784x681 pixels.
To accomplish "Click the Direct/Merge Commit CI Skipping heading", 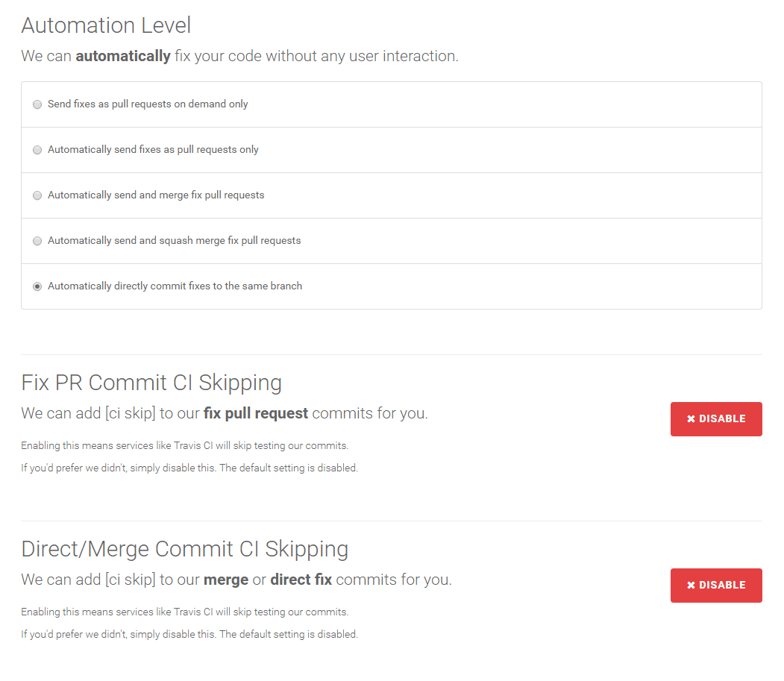I will 184,549.
